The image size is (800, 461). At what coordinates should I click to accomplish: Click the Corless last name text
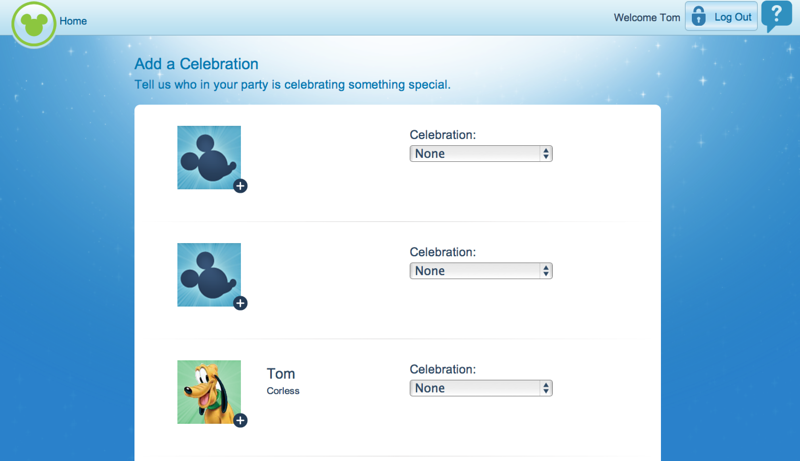(x=283, y=391)
